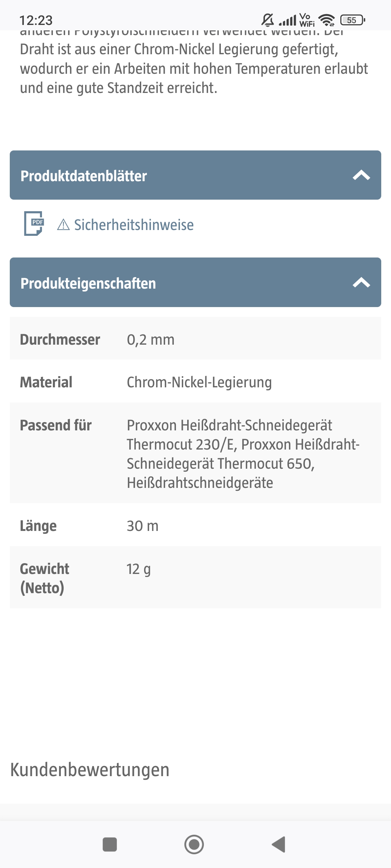Tap the Android back navigation button
The height and width of the screenshot is (868, 391).
pos(279,844)
